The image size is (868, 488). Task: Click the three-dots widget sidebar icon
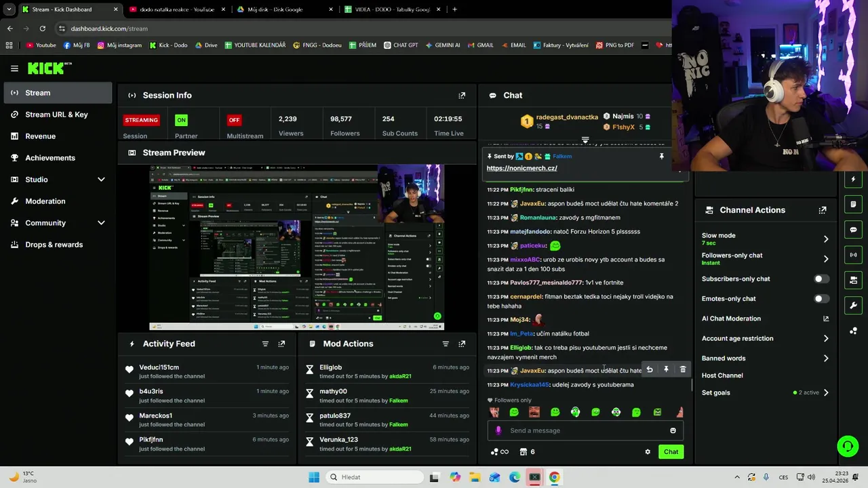(x=853, y=331)
